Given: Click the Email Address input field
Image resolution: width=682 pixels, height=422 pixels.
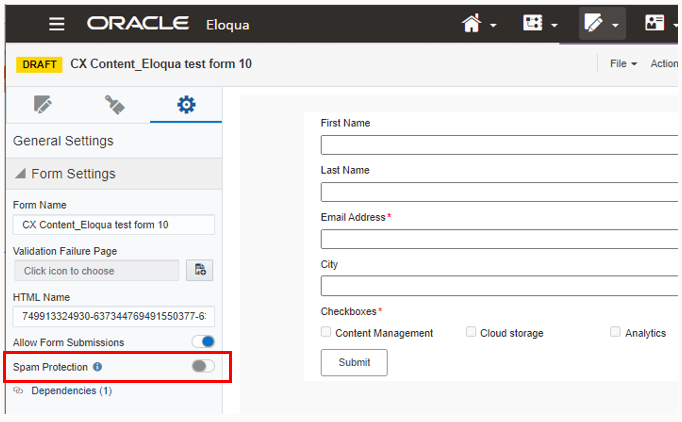Looking at the screenshot, I should (x=499, y=239).
